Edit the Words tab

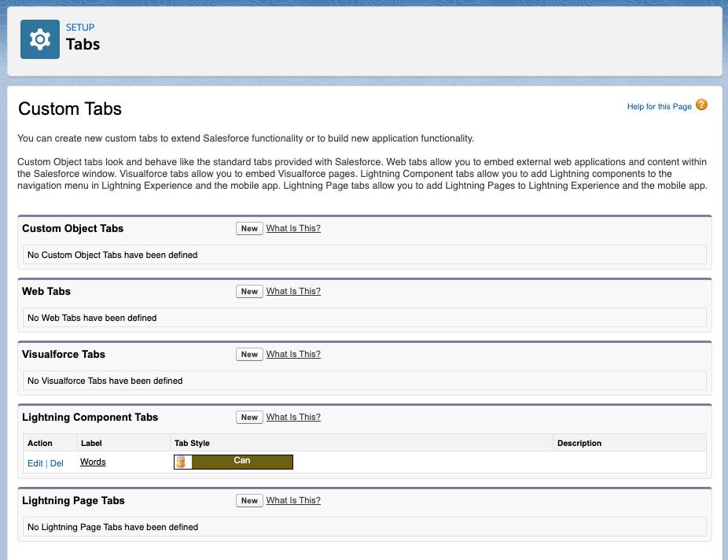click(x=35, y=463)
